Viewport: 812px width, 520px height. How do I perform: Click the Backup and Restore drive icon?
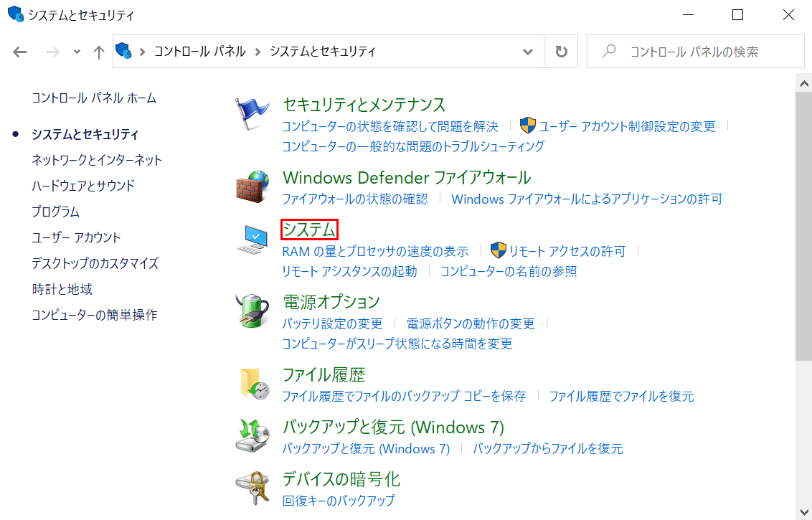252,436
